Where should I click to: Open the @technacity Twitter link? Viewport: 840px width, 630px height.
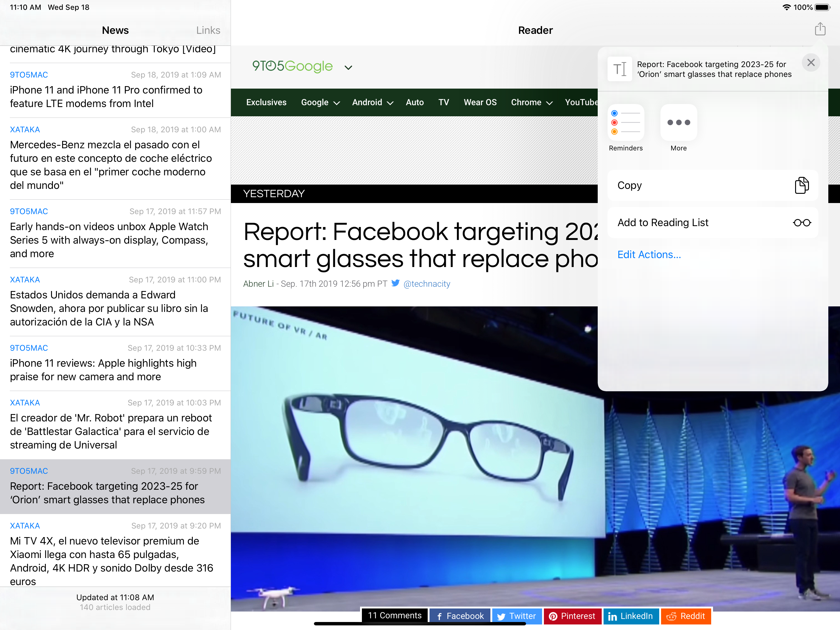[x=426, y=284]
